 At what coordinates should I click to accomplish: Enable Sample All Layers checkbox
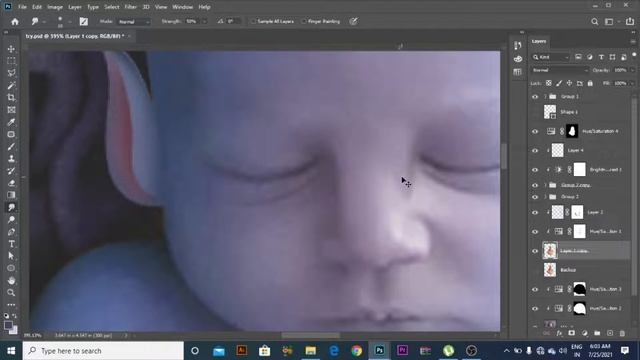click(253, 21)
